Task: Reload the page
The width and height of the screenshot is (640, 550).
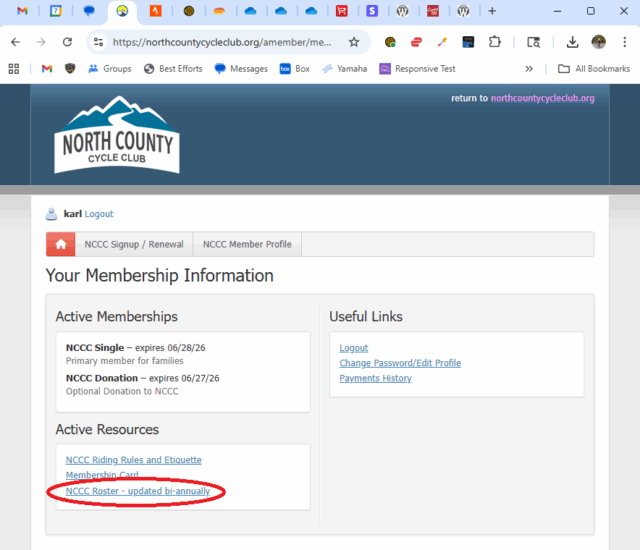Action: pos(67,42)
